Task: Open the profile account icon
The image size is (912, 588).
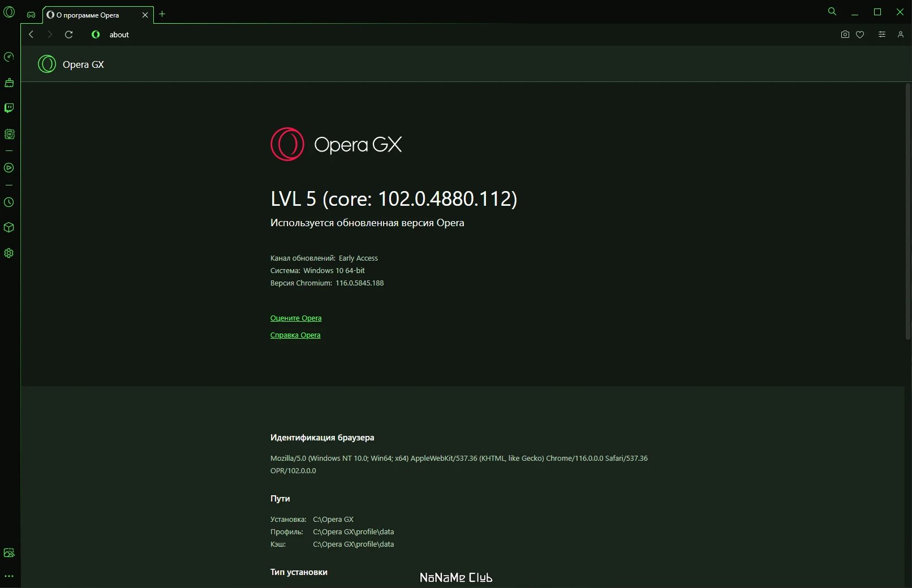Action: [x=900, y=34]
